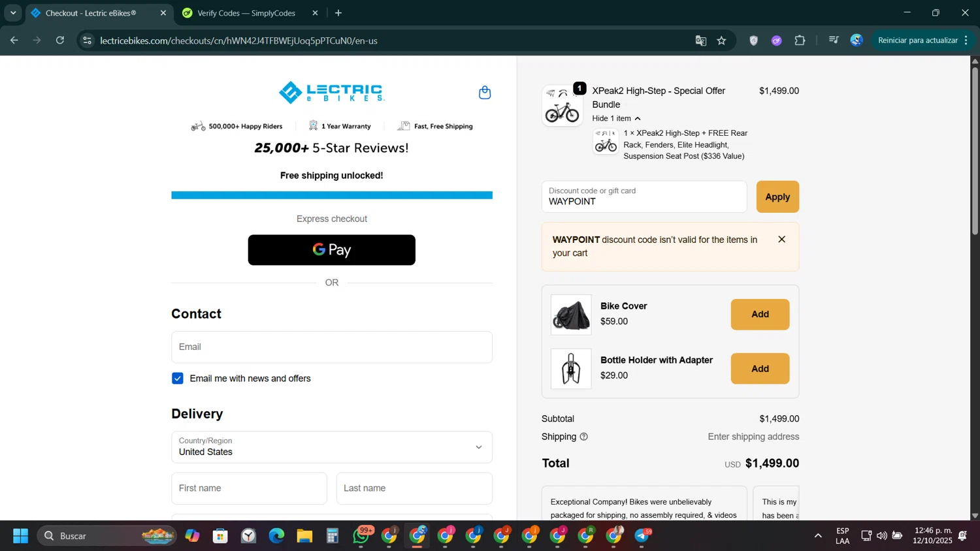The width and height of the screenshot is (980, 551).
Task: Collapse the Hide 1 item expander
Action: click(x=616, y=118)
